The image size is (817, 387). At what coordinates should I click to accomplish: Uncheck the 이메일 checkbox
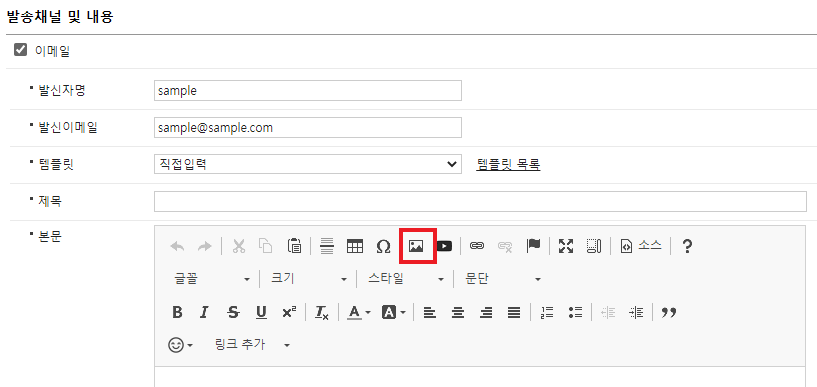click(20, 51)
